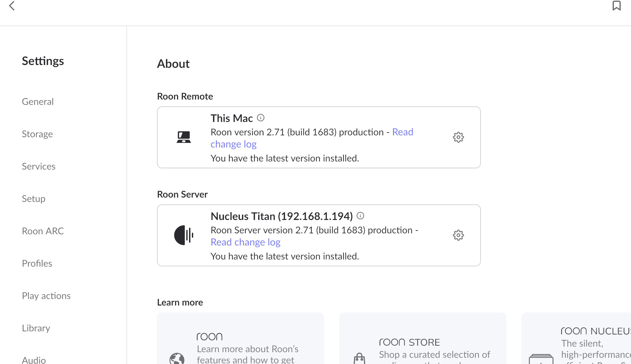The image size is (631, 364).
Task: Open the gear settings for This Mac
Action: (x=458, y=137)
